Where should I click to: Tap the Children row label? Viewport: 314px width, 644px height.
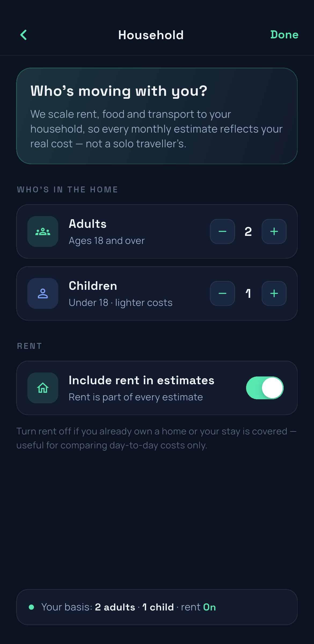coord(93,286)
